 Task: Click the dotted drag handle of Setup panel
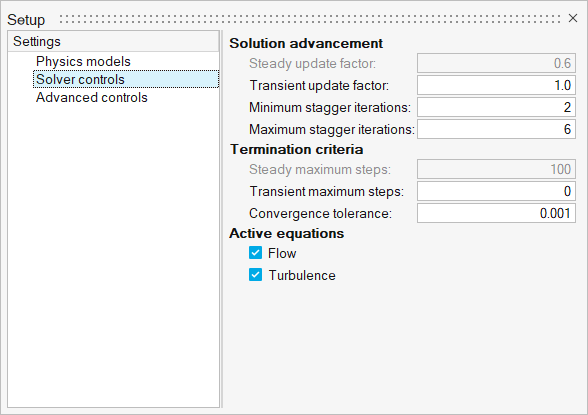310,19
